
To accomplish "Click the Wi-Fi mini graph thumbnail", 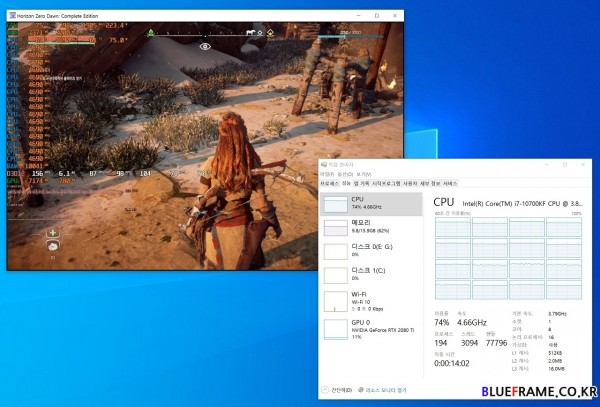I will 336,301.
